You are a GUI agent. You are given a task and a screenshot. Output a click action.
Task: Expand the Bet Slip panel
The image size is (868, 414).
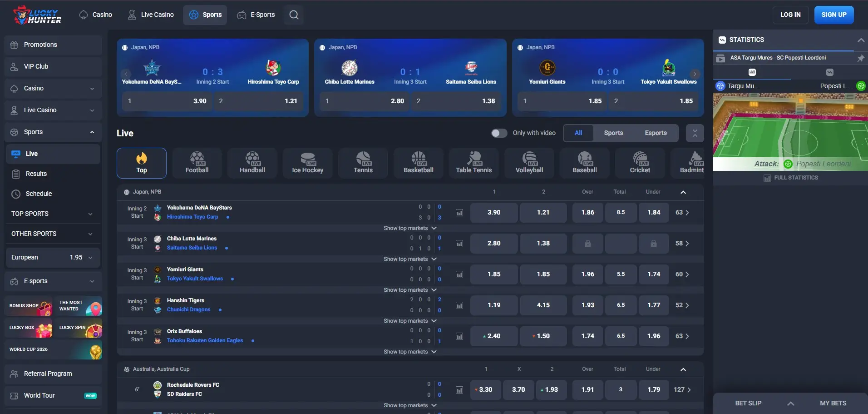[790, 404]
